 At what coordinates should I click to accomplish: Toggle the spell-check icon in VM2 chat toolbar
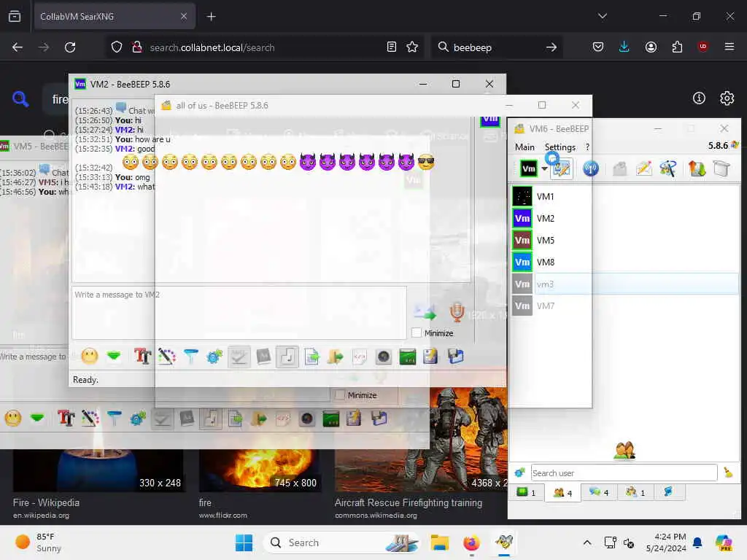click(239, 357)
